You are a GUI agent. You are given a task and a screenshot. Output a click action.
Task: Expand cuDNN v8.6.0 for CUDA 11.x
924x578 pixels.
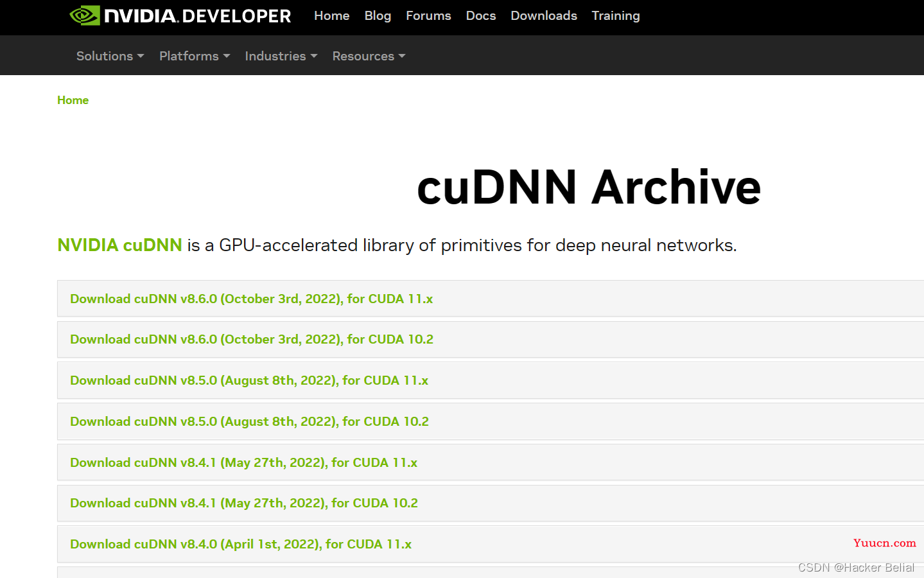pos(491,299)
